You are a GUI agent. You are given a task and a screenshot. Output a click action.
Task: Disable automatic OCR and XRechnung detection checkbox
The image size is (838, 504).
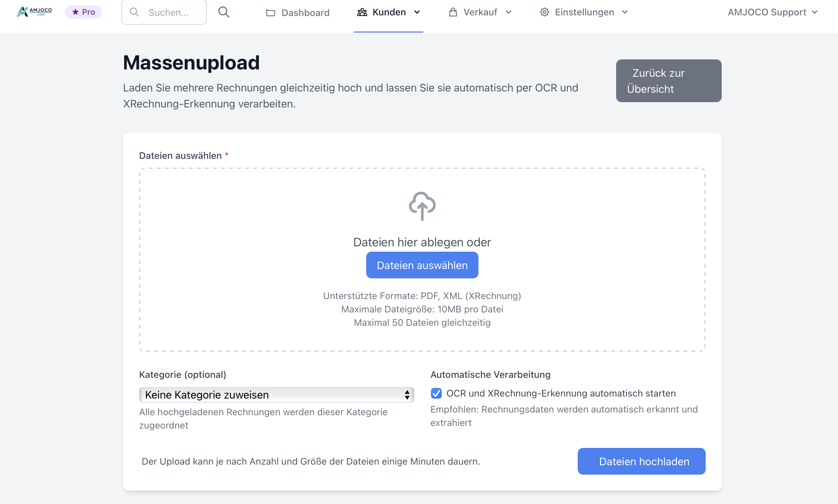click(x=436, y=393)
